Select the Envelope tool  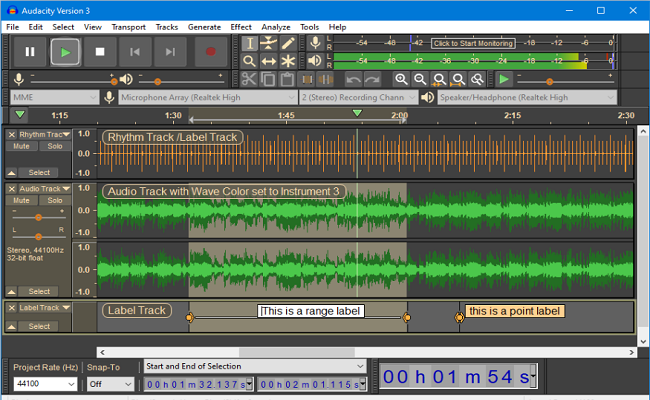(269, 43)
